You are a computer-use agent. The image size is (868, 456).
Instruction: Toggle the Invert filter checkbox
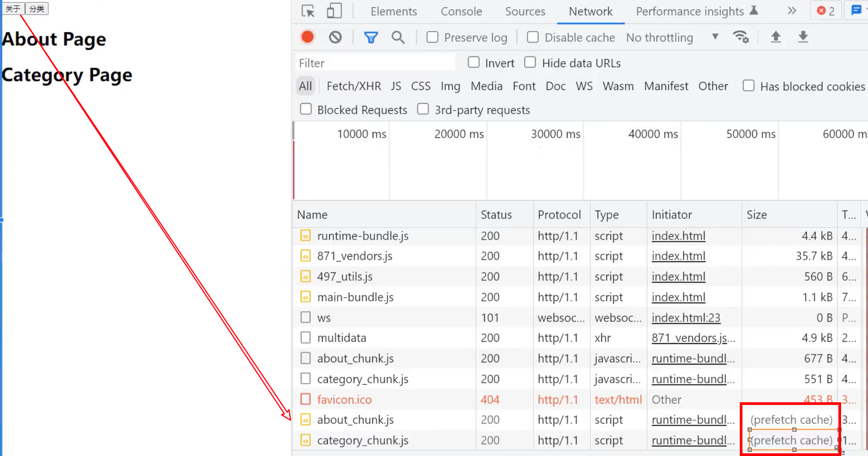pyautogui.click(x=473, y=62)
